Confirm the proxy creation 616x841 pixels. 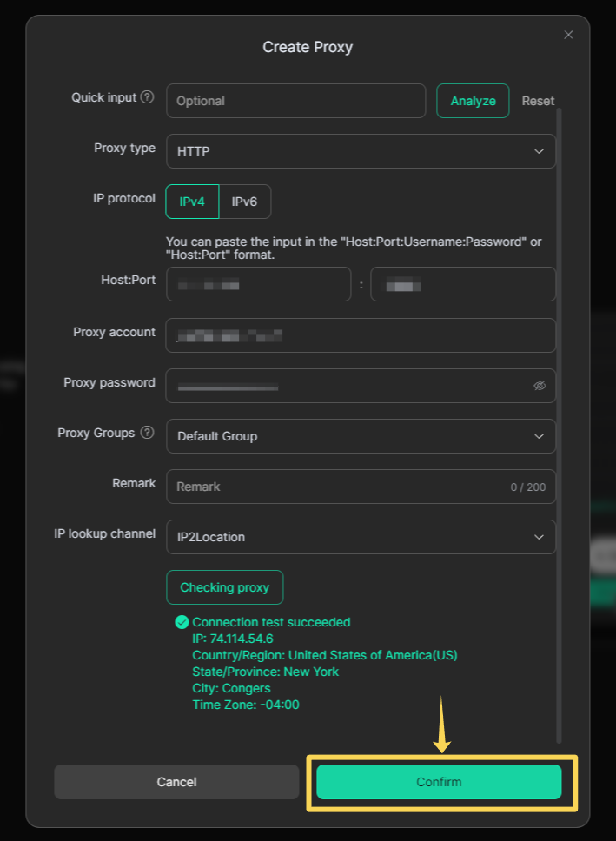click(x=439, y=782)
